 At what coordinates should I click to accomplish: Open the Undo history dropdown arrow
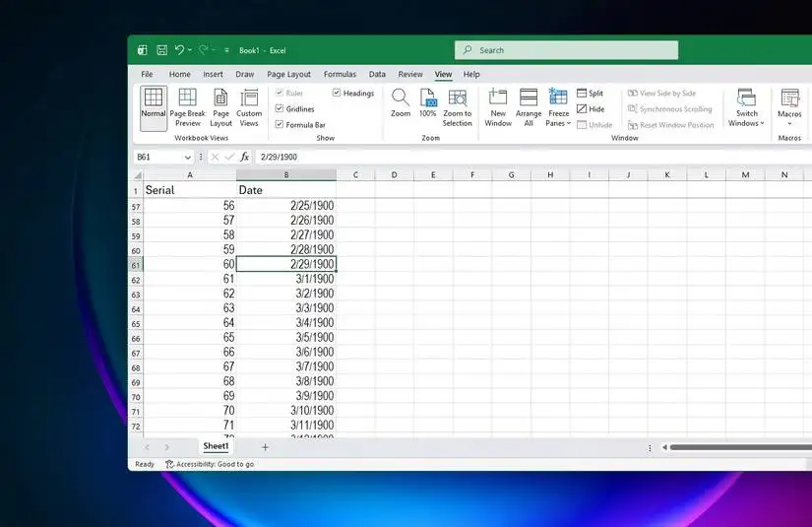point(190,50)
